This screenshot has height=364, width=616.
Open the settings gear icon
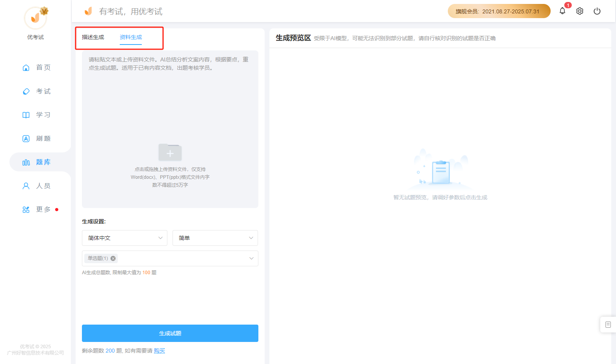pyautogui.click(x=580, y=11)
